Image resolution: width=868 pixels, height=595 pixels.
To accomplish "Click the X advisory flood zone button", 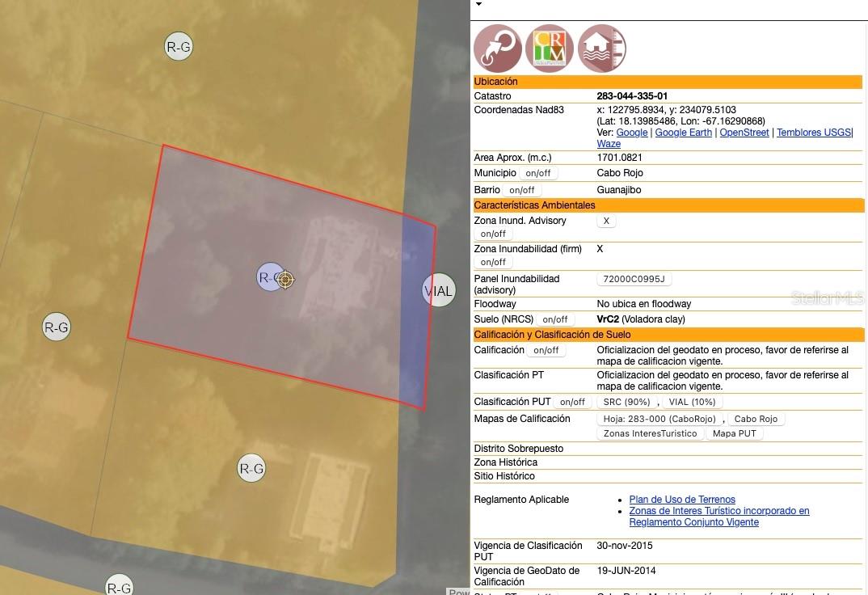I will 606,221.
